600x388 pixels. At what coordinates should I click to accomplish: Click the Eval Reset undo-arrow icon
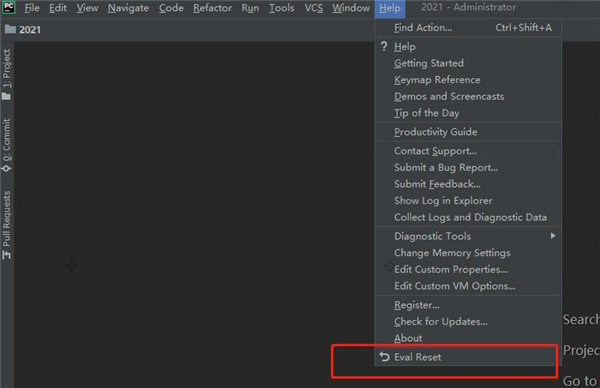385,357
